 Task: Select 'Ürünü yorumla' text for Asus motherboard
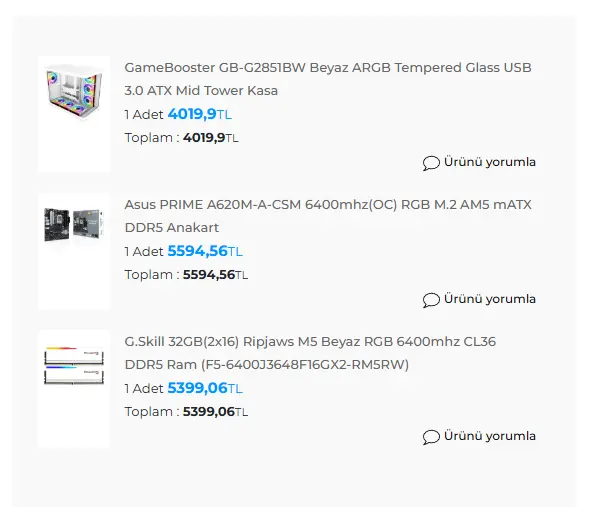(x=490, y=299)
